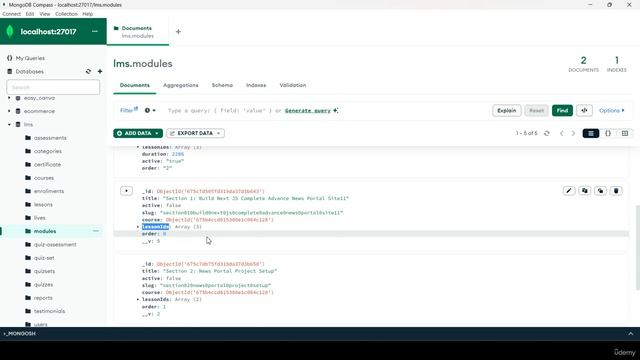Screen dimensions: 640x360
Task: Select the Documents sub-tab
Action: pos(135,85)
